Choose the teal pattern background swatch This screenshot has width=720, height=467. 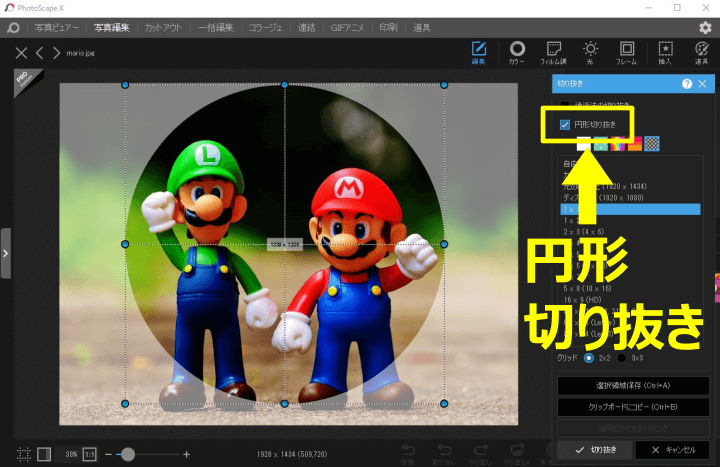pos(601,144)
